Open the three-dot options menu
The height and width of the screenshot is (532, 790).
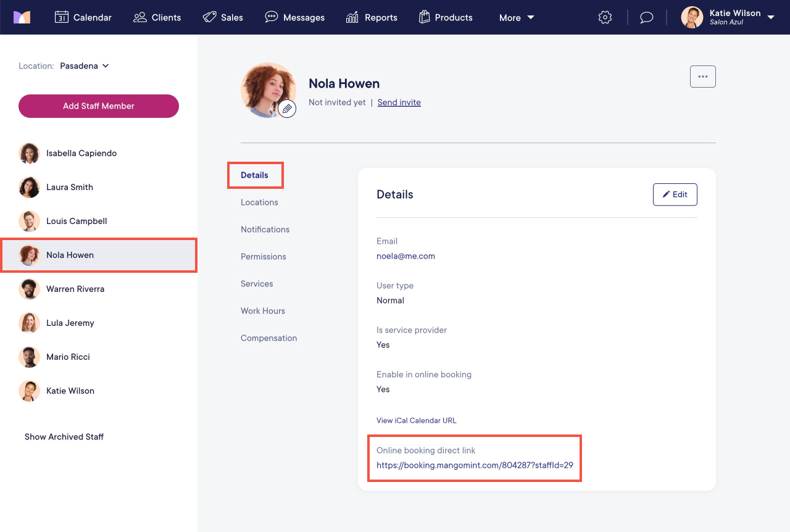[703, 76]
